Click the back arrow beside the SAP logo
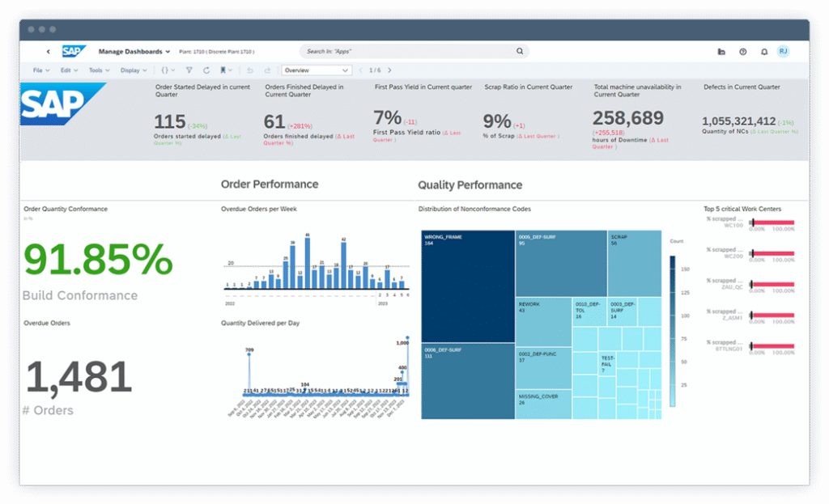 pos(49,52)
